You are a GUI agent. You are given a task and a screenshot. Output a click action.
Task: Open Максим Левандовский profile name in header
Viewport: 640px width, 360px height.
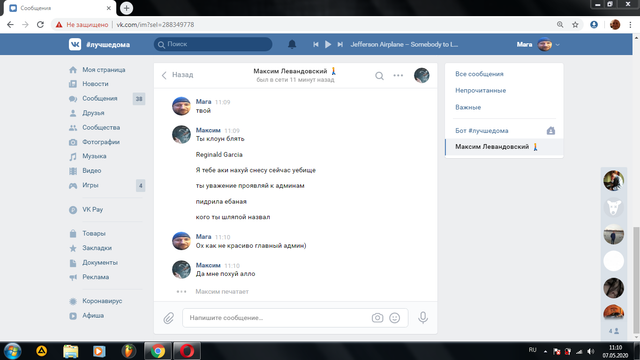pos(290,71)
